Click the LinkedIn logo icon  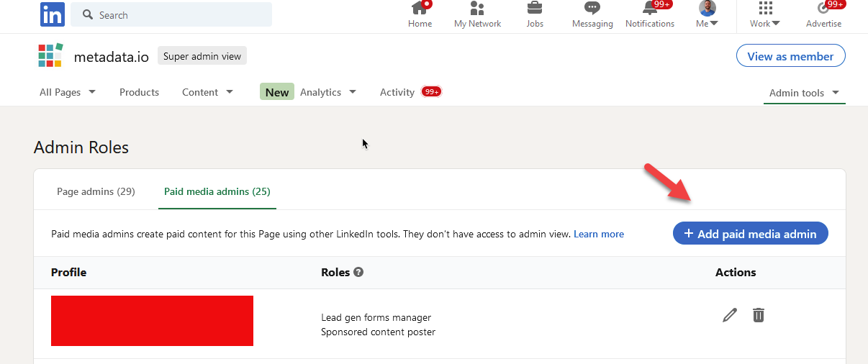(x=52, y=14)
